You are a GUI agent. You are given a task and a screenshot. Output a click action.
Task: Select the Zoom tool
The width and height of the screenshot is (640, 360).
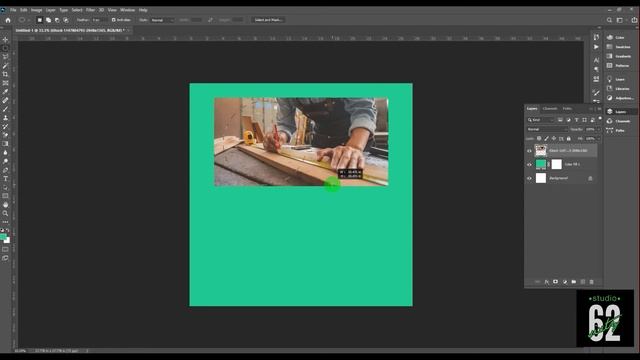5,213
